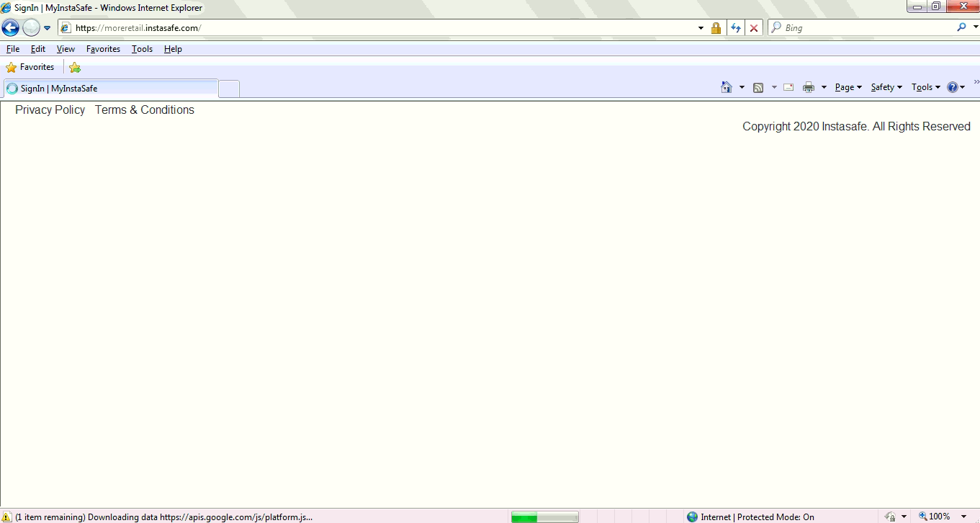This screenshot has width=980, height=523.
Task: Open the Privacy Policy link
Action: pyautogui.click(x=50, y=109)
